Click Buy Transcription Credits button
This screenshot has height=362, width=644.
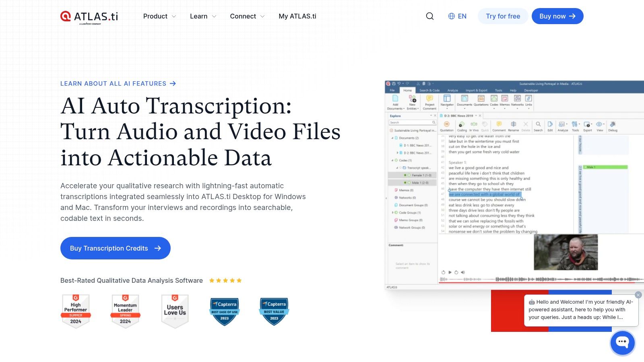click(116, 248)
